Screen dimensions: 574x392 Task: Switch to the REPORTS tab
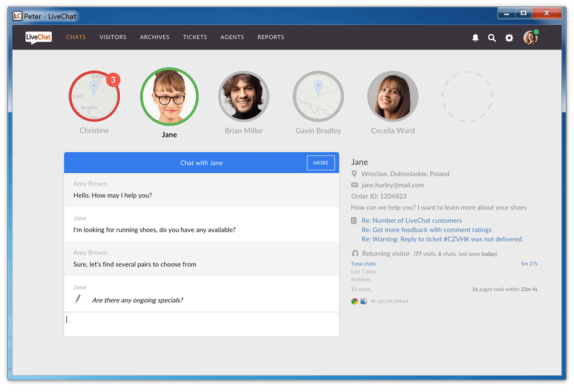pos(270,37)
